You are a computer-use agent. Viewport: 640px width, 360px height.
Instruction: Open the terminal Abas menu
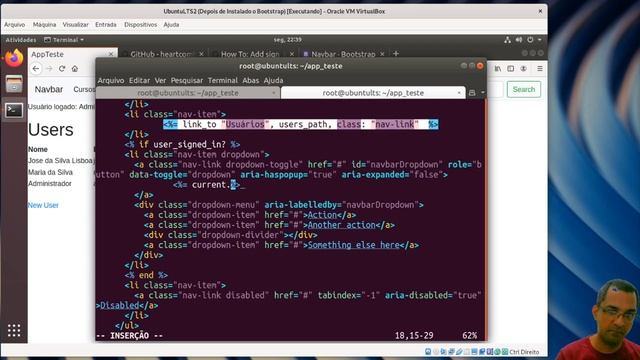[251, 80]
